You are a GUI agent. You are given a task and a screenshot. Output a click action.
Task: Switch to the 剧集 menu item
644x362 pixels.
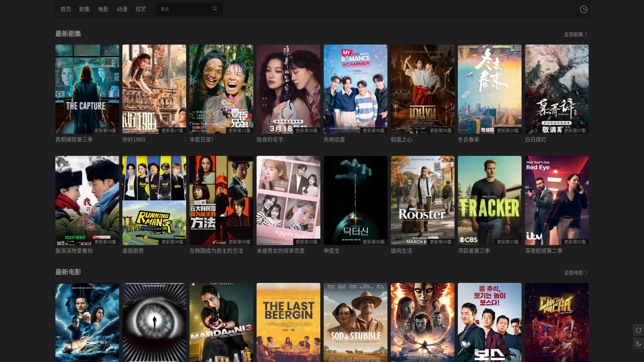pos(85,9)
